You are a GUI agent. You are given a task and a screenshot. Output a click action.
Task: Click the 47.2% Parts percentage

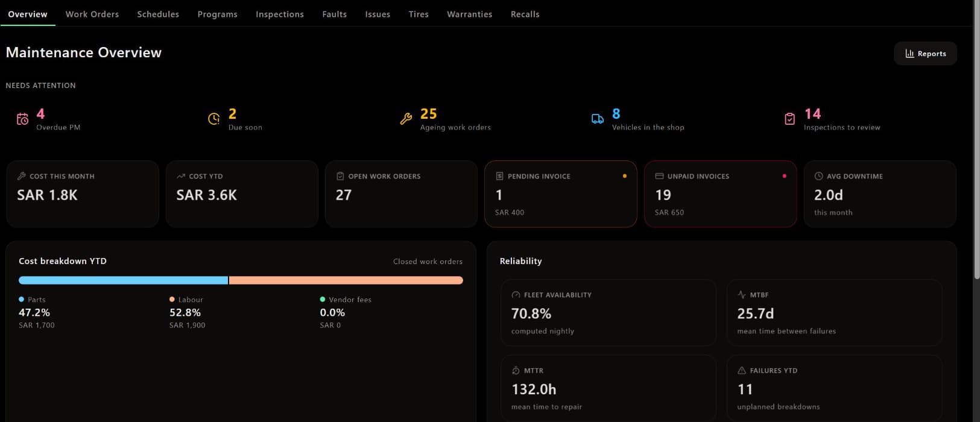click(34, 312)
